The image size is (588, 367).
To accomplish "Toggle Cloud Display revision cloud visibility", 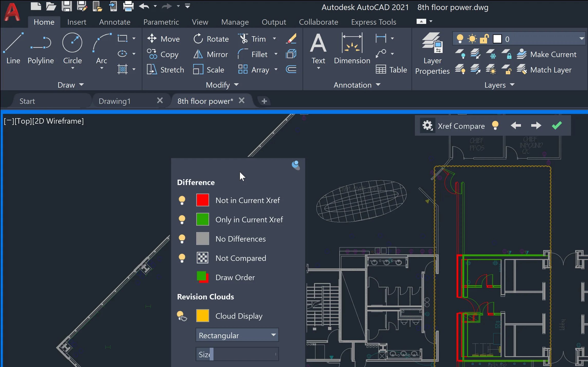I will (x=182, y=316).
